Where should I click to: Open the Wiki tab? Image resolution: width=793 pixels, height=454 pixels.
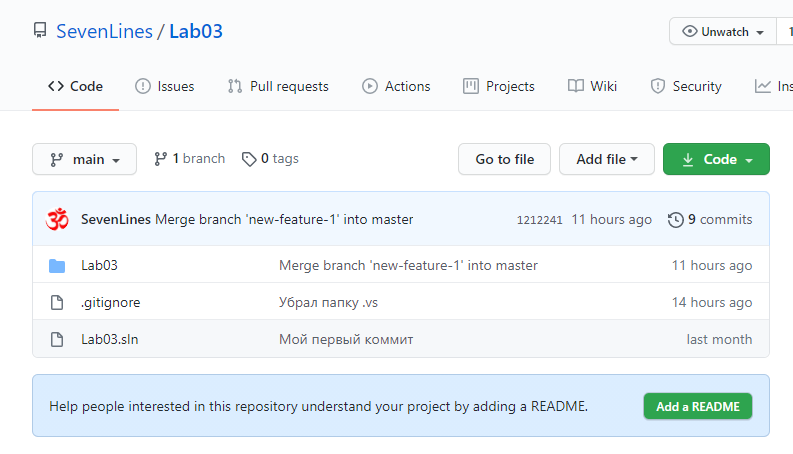(x=592, y=86)
